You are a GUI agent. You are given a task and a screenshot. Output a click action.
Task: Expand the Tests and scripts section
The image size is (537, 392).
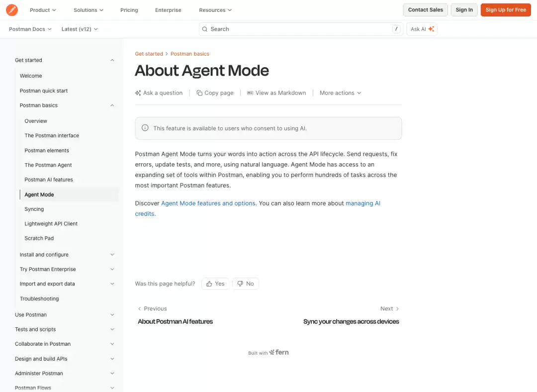click(112, 329)
